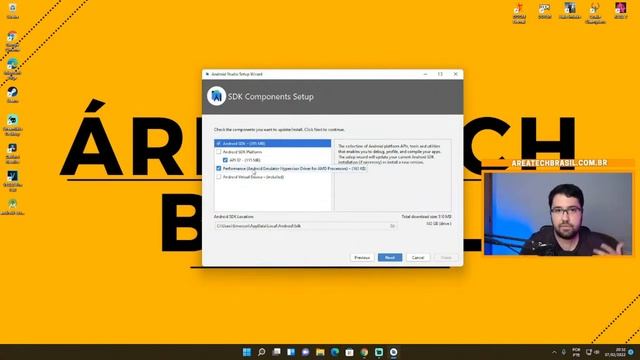Screen dimensions: 640x360
Task: Show hidden system tray icons
Action: point(554,352)
